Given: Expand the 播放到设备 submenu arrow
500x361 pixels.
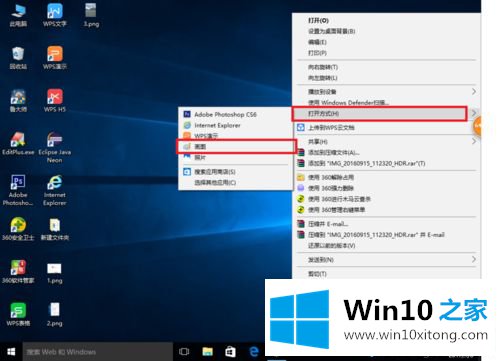Looking at the screenshot, I should [x=474, y=91].
